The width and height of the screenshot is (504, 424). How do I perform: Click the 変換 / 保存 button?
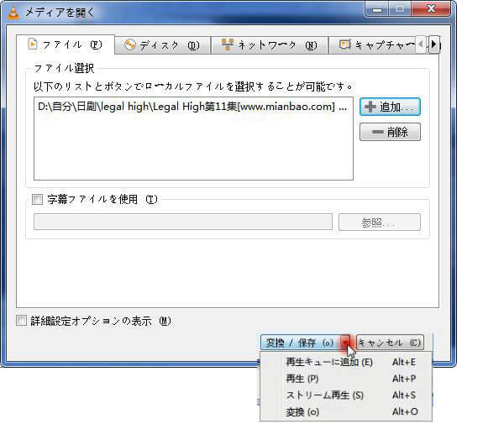pyautogui.click(x=300, y=343)
